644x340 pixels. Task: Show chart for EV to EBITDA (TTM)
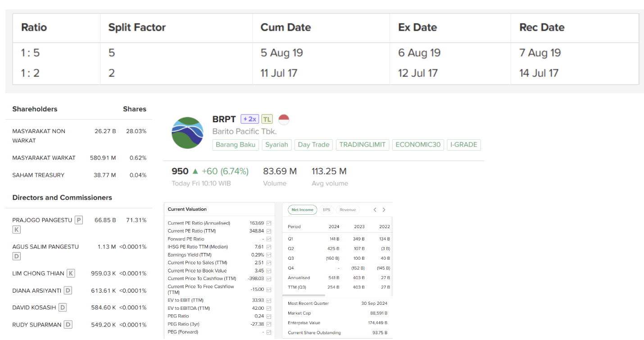[269, 308]
